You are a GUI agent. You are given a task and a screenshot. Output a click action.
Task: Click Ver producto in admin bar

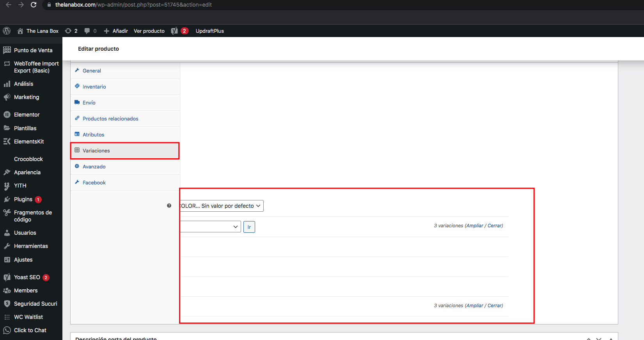click(x=149, y=31)
